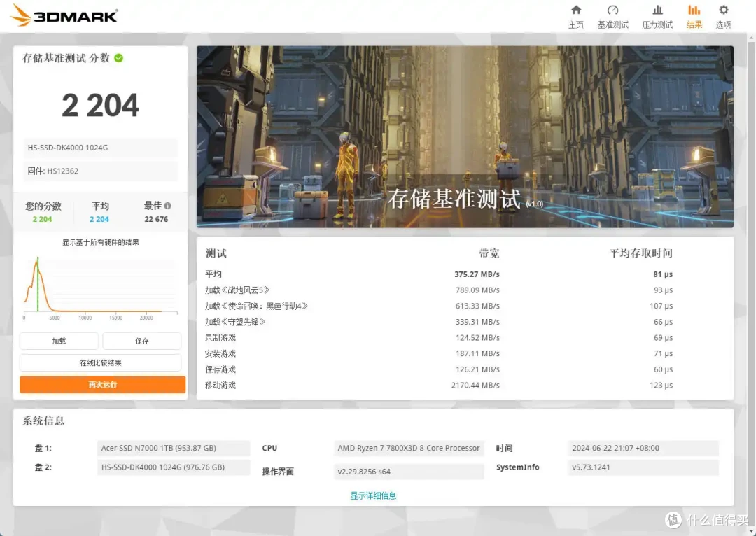
Task: Run the benchmark again with 再次运行
Action: point(102,384)
